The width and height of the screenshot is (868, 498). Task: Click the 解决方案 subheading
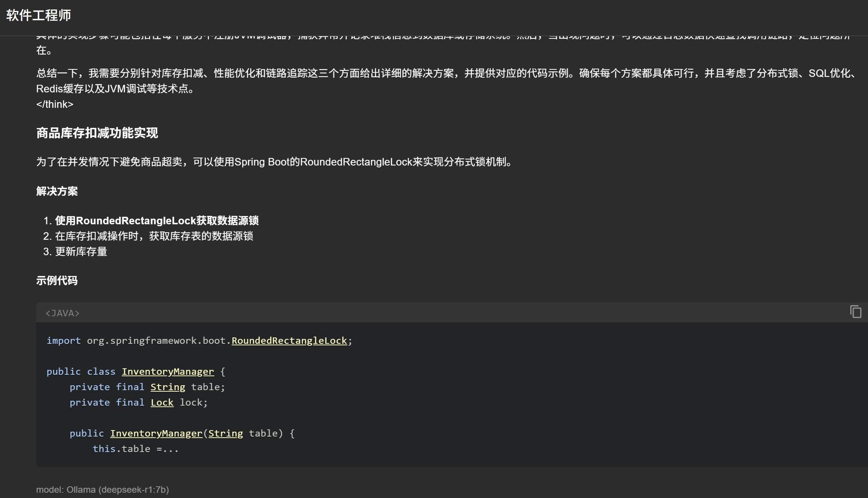click(x=57, y=191)
